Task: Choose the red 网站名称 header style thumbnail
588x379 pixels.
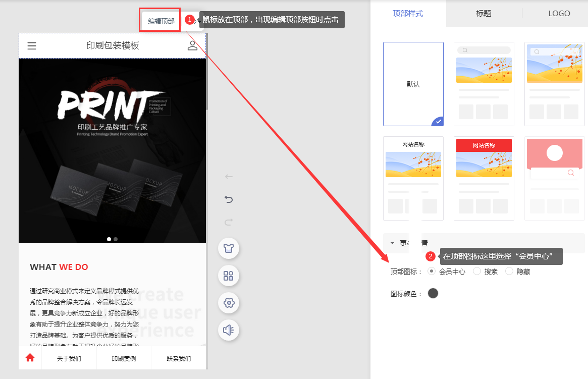Action: [x=484, y=178]
